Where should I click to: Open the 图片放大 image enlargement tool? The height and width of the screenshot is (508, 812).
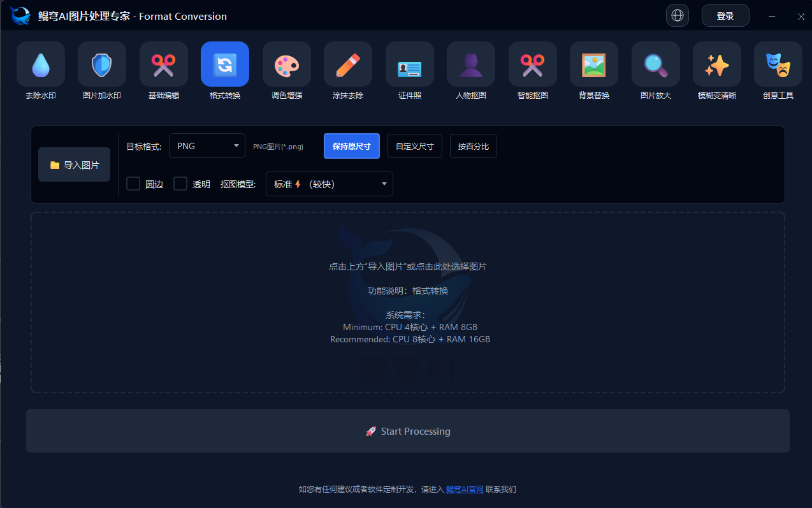(x=655, y=70)
